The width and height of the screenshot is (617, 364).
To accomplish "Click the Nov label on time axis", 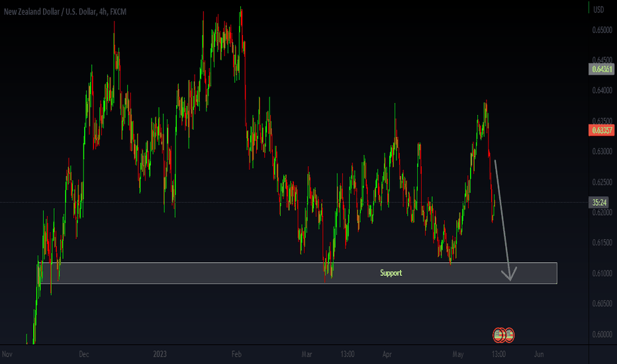I will tap(7, 354).
